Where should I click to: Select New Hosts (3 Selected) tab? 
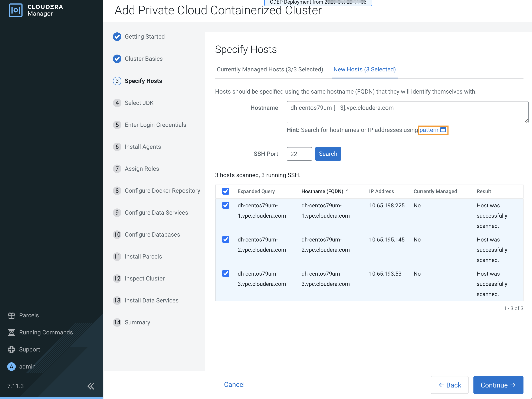pyautogui.click(x=364, y=69)
